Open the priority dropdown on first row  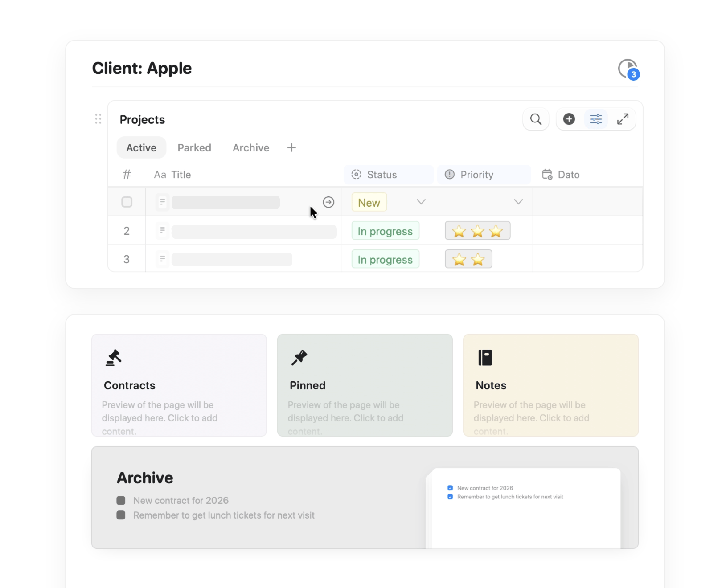518,202
